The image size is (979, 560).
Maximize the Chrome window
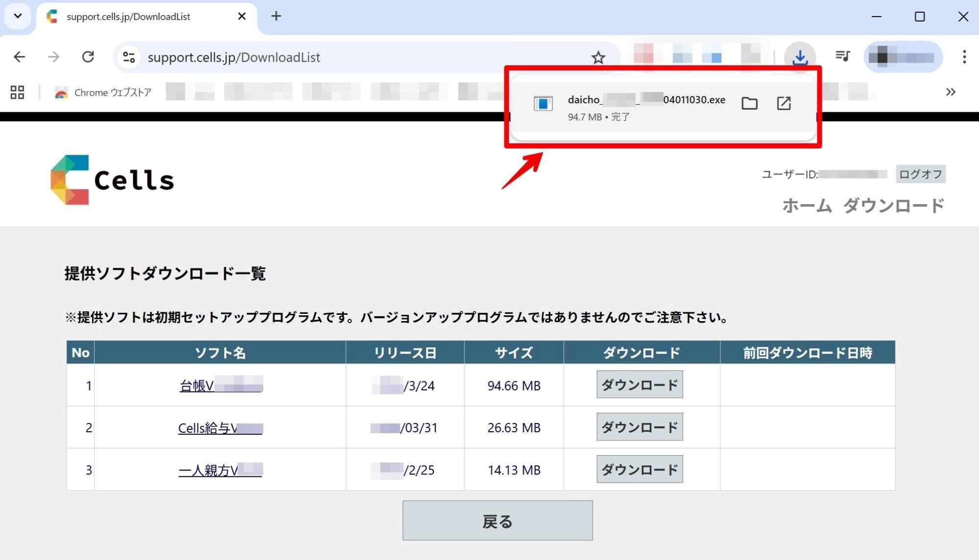[920, 17]
